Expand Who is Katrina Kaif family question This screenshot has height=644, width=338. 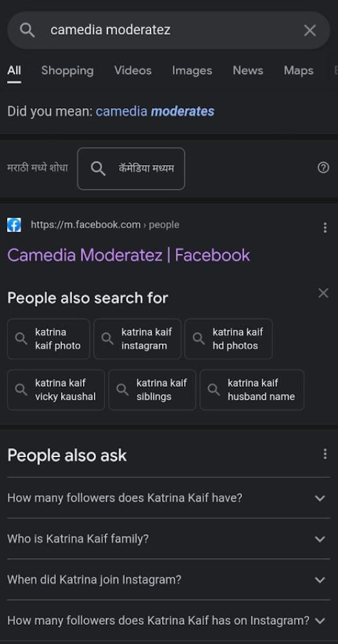tap(169, 538)
